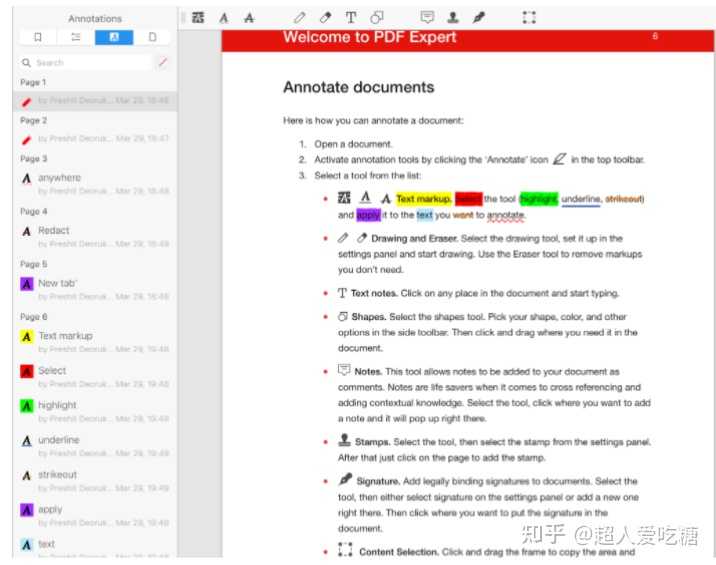Select the 'New tab' annotation on Page 5
Image resolution: width=716 pixels, height=565 pixels.
(95, 289)
